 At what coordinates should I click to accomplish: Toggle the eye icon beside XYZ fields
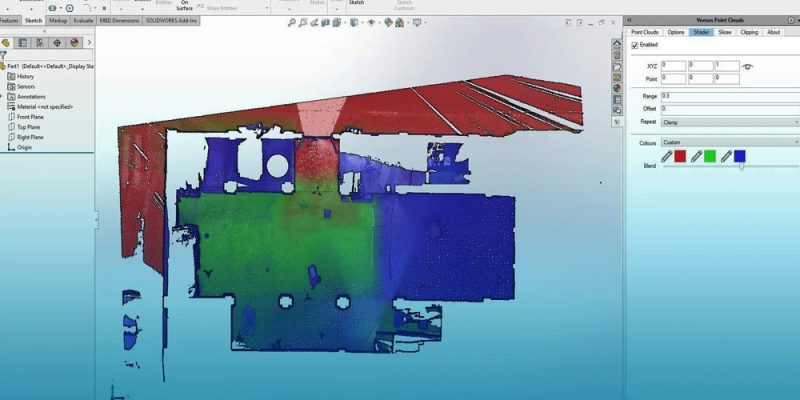click(747, 66)
